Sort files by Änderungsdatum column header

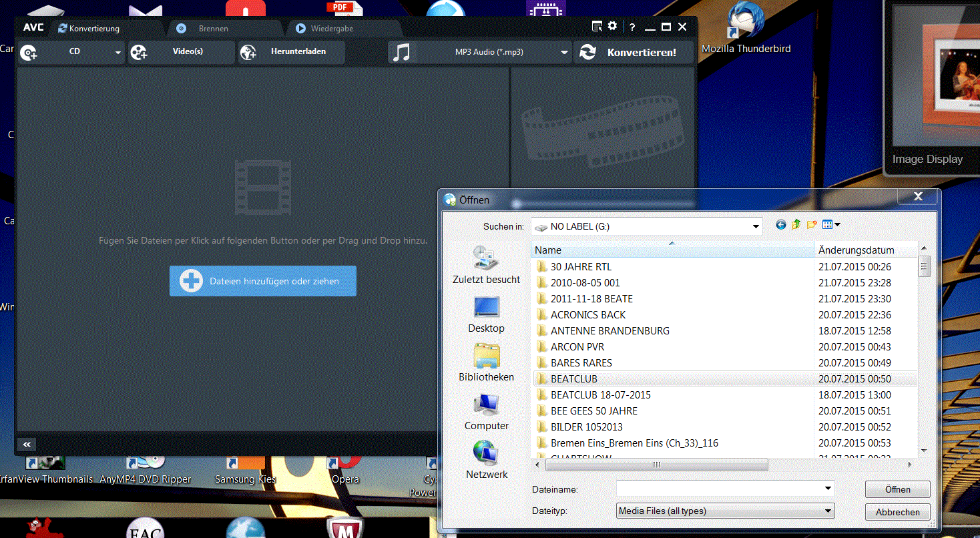[x=866, y=250]
